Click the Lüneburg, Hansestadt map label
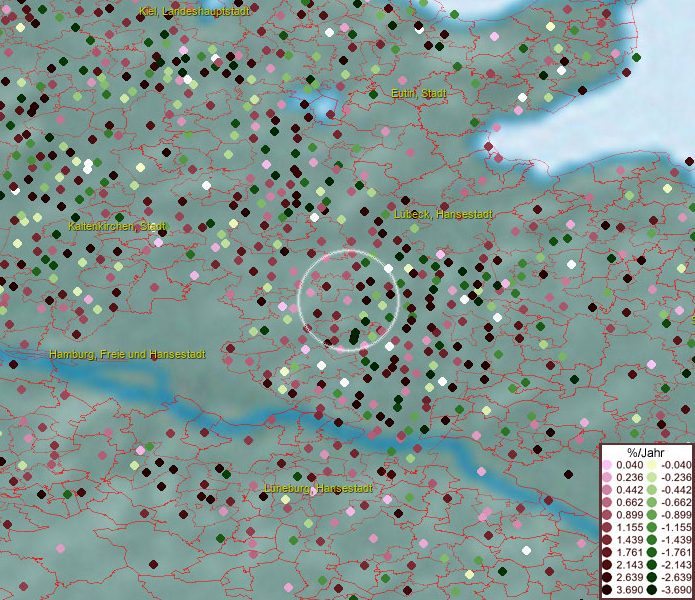This screenshot has height=600, width=695. tap(318, 488)
